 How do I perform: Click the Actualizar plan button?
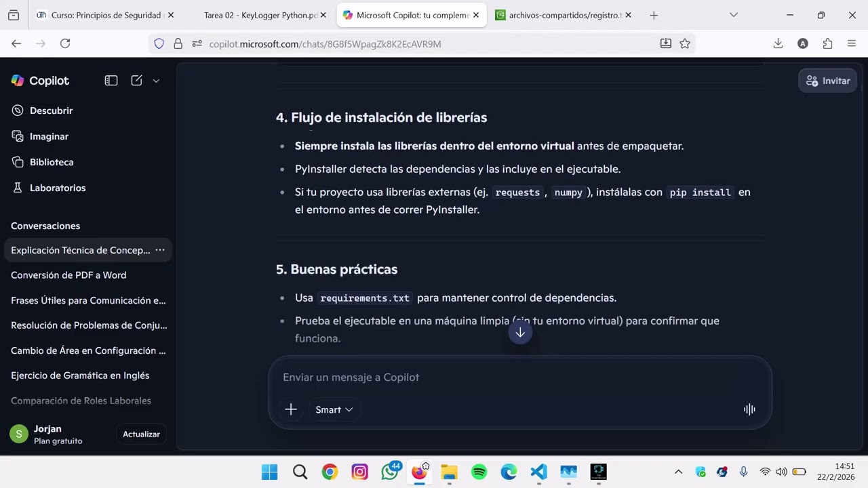141,434
